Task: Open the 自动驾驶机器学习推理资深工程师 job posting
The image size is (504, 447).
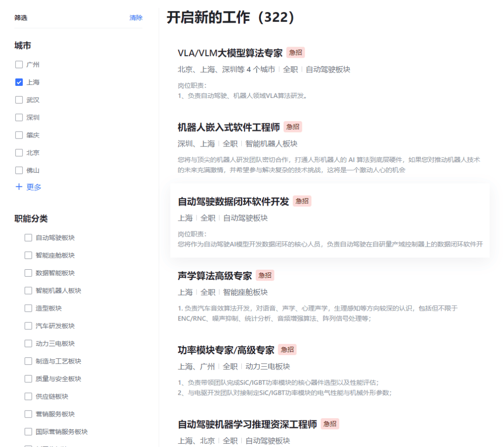Action: pyautogui.click(x=247, y=424)
